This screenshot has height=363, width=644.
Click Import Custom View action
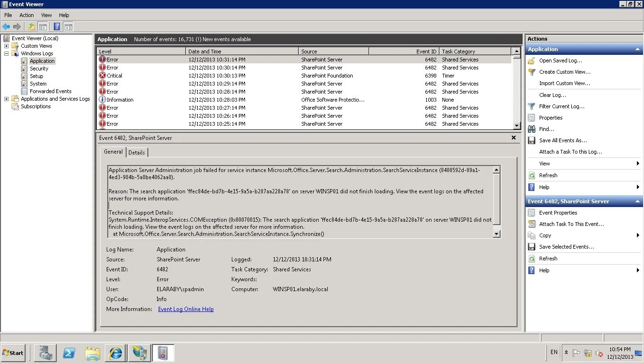pos(564,83)
